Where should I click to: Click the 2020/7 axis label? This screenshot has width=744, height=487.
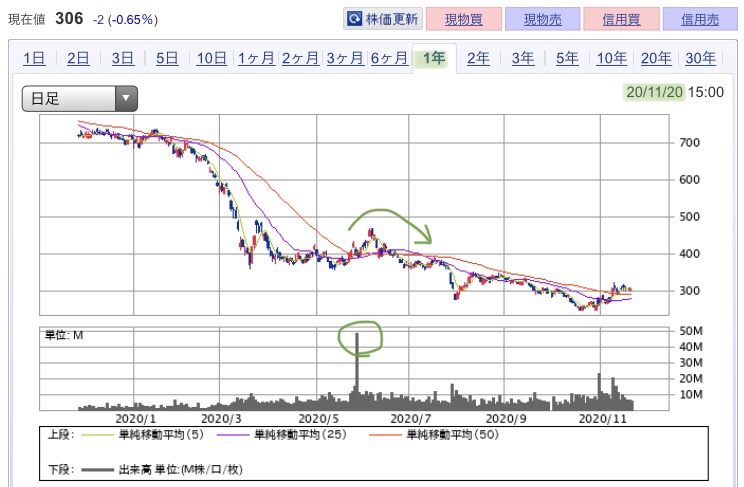point(410,419)
